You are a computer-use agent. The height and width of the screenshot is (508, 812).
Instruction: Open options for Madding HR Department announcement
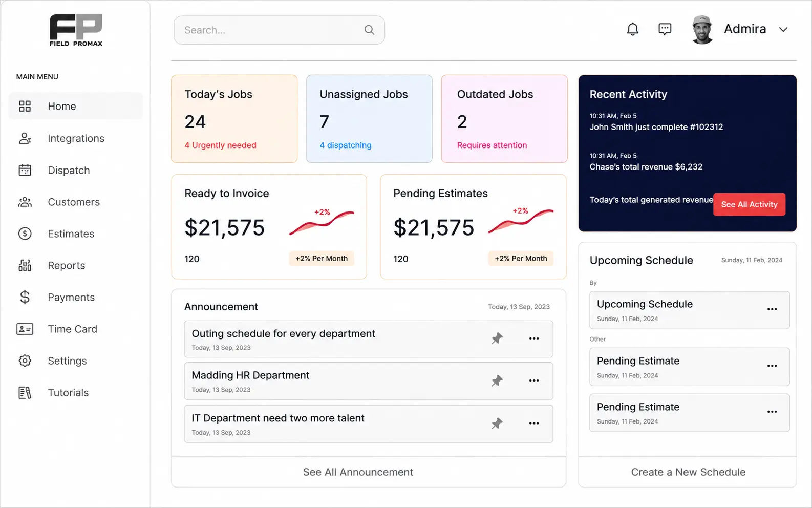pyautogui.click(x=534, y=380)
